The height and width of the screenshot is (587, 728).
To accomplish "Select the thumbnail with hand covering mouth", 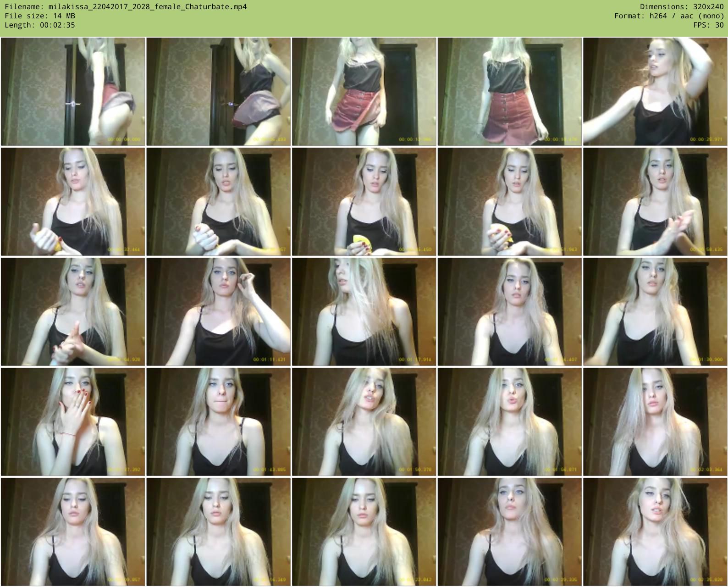I will pos(73,421).
